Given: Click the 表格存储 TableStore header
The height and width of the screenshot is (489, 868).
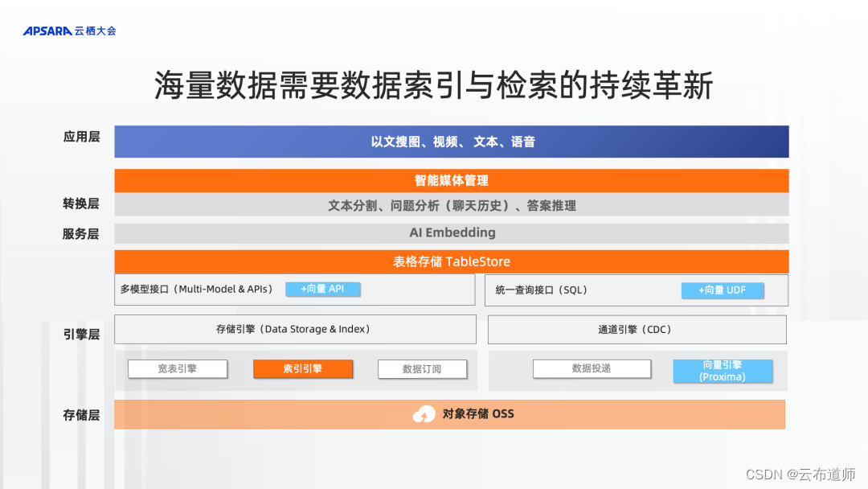Looking at the screenshot, I should click(x=452, y=261).
